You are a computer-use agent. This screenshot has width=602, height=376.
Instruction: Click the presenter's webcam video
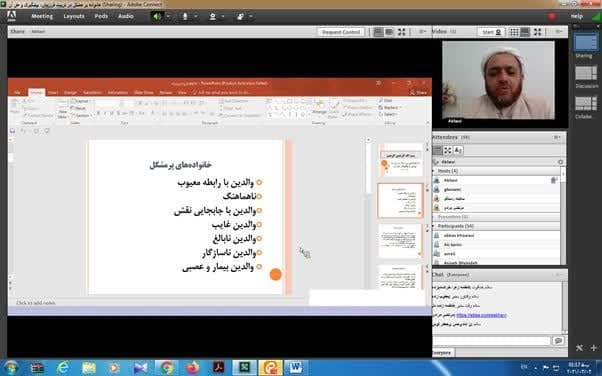(498, 80)
